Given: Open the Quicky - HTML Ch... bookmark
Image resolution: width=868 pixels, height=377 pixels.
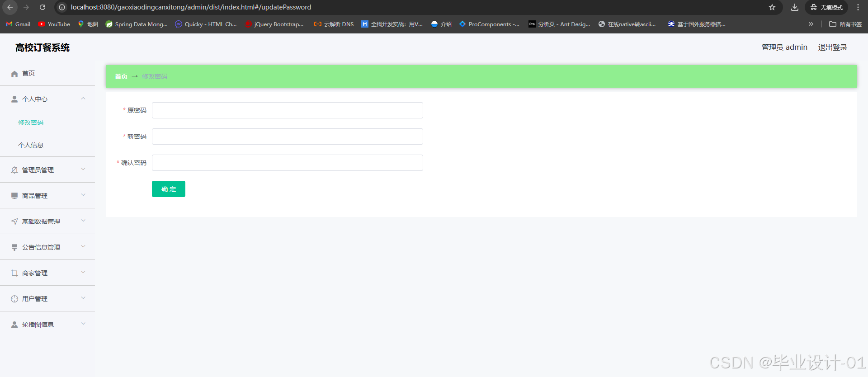Looking at the screenshot, I should pyautogui.click(x=206, y=24).
